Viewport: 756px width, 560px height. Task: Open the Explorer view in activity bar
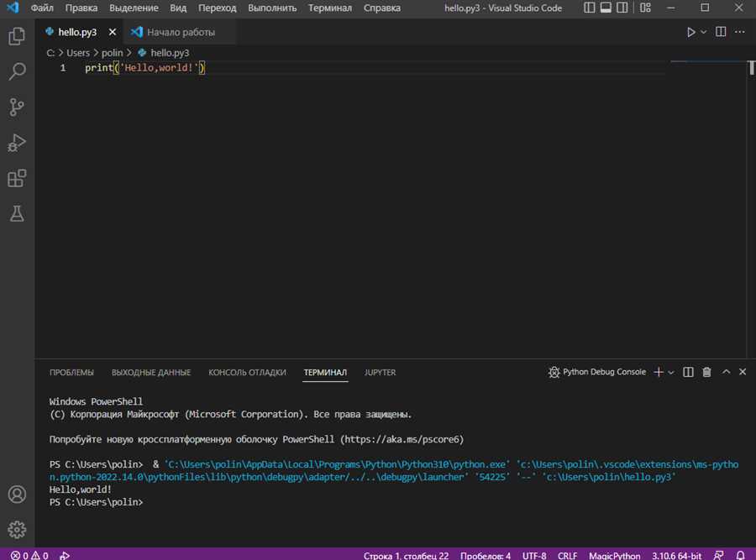point(17,36)
